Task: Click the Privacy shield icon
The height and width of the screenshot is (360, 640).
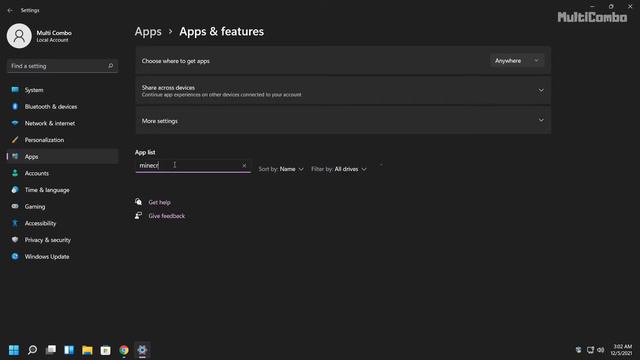Action: point(15,240)
